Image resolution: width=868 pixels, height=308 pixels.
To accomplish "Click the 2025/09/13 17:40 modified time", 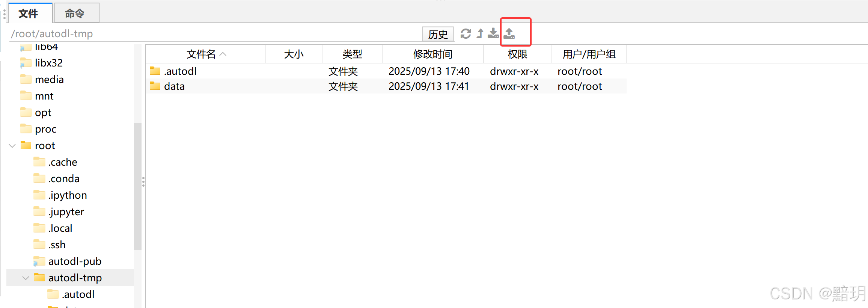I will 429,71.
